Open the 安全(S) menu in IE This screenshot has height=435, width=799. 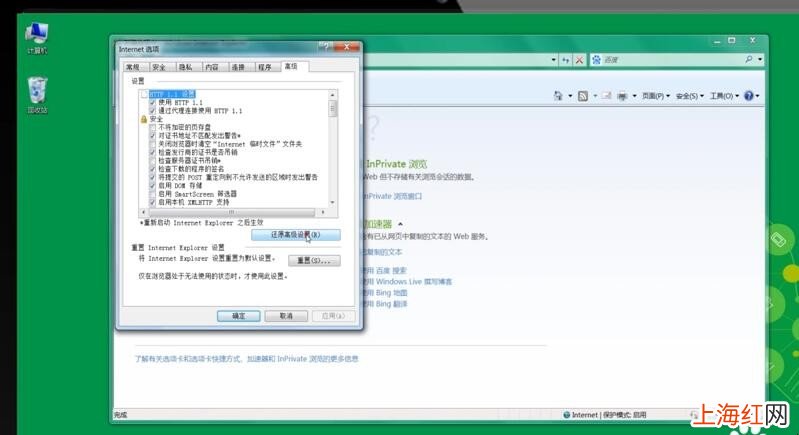689,96
